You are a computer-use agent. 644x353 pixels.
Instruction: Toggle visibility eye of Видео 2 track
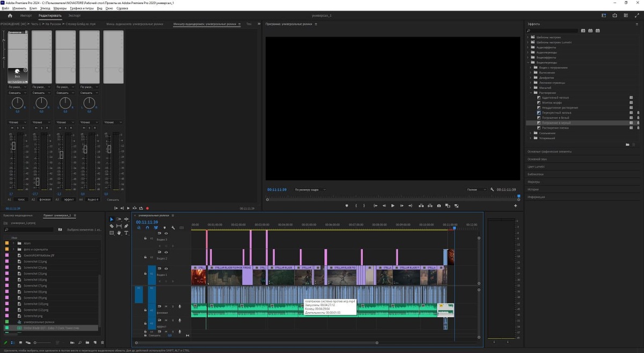click(x=166, y=252)
